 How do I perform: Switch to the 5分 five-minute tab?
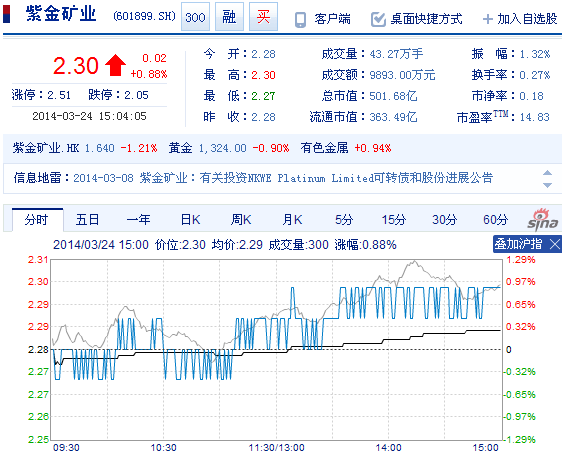pyautogui.click(x=344, y=219)
